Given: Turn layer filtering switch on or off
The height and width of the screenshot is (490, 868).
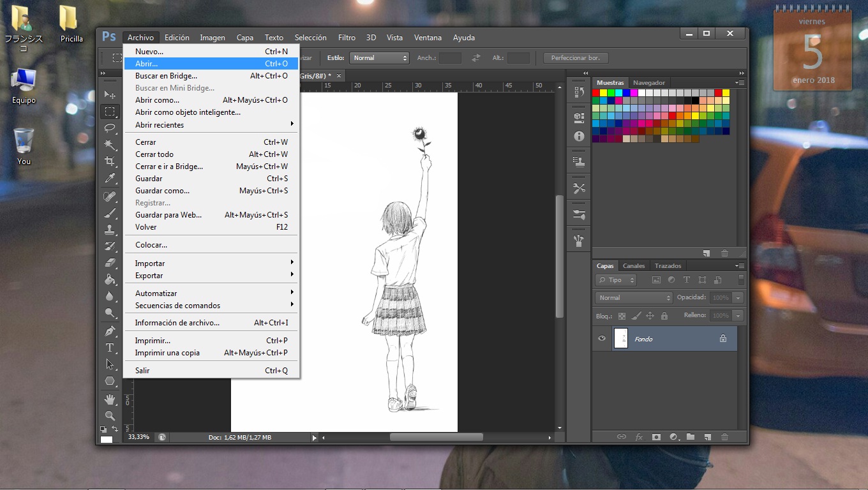Looking at the screenshot, I should (741, 280).
